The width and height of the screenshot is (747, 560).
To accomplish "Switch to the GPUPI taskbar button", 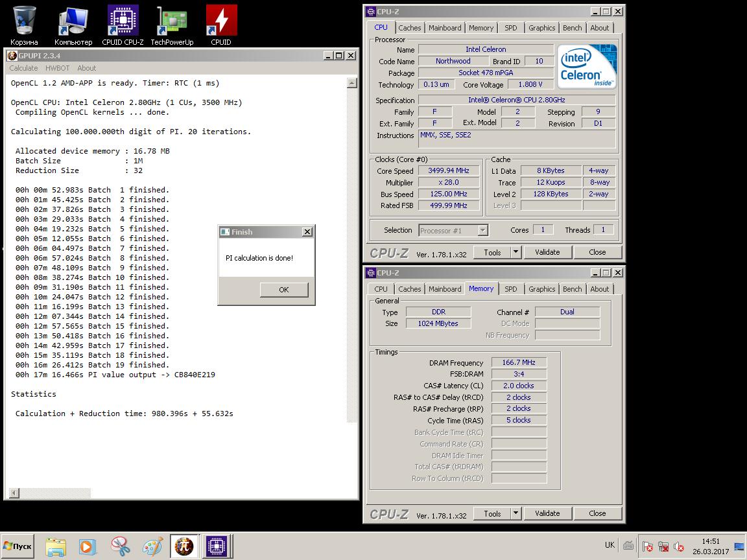I will [184, 546].
